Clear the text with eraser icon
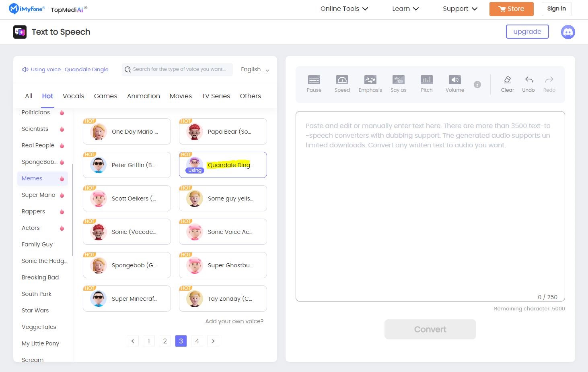588x372 pixels. [x=507, y=80]
